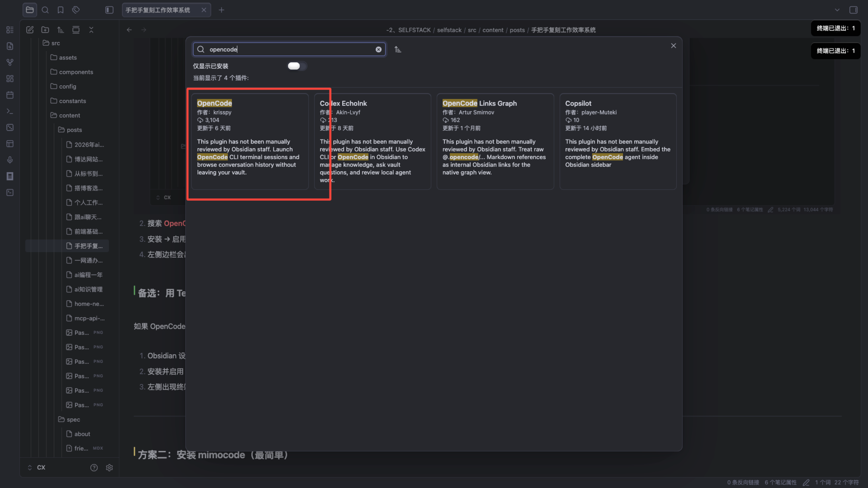Open canvas ribbon icon
Image resolution: width=868 pixels, height=488 pixels.
point(10,78)
